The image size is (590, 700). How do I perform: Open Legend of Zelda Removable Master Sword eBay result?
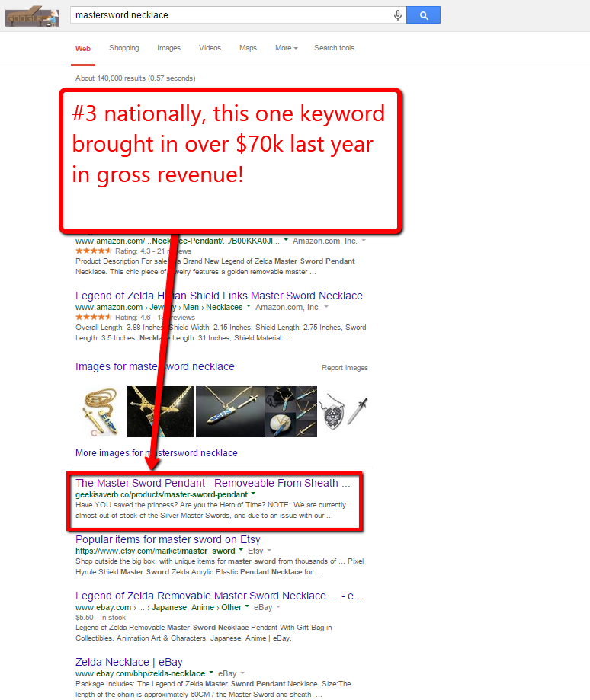tap(220, 596)
